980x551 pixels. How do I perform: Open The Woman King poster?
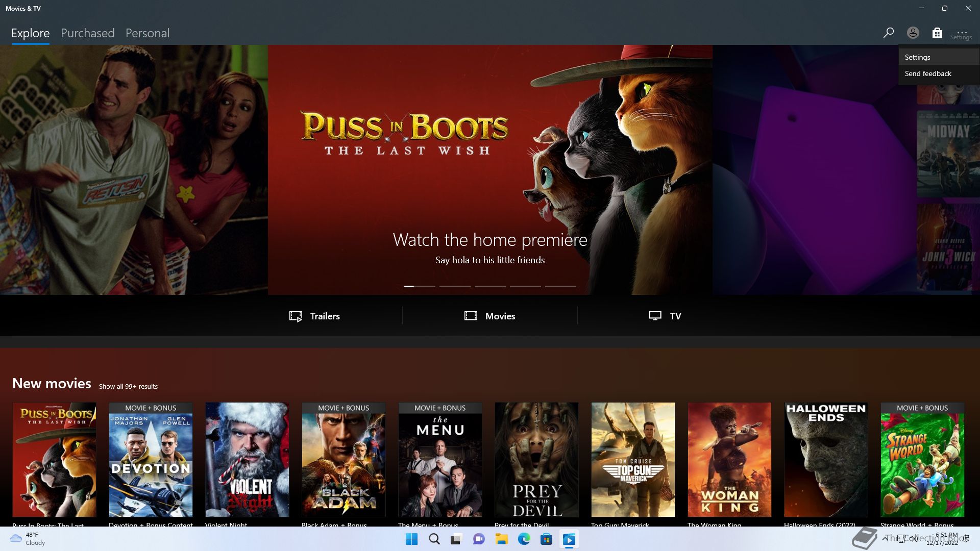pyautogui.click(x=729, y=460)
